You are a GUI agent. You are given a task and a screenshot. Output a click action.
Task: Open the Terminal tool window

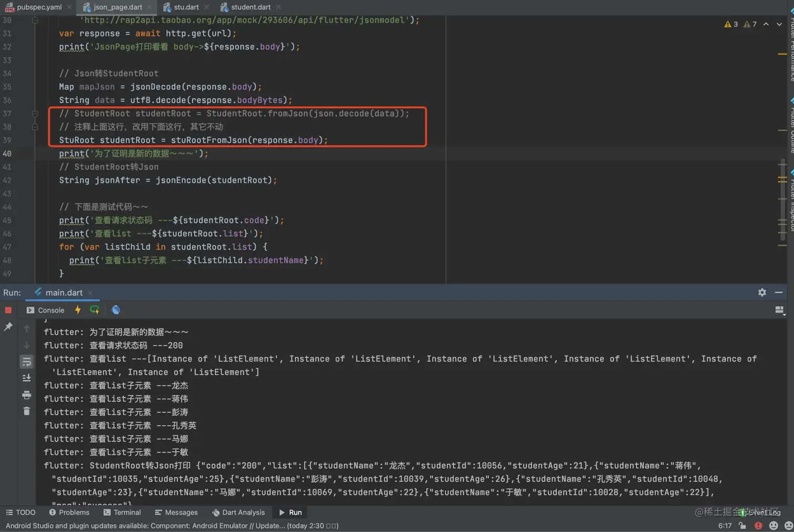tap(122, 512)
